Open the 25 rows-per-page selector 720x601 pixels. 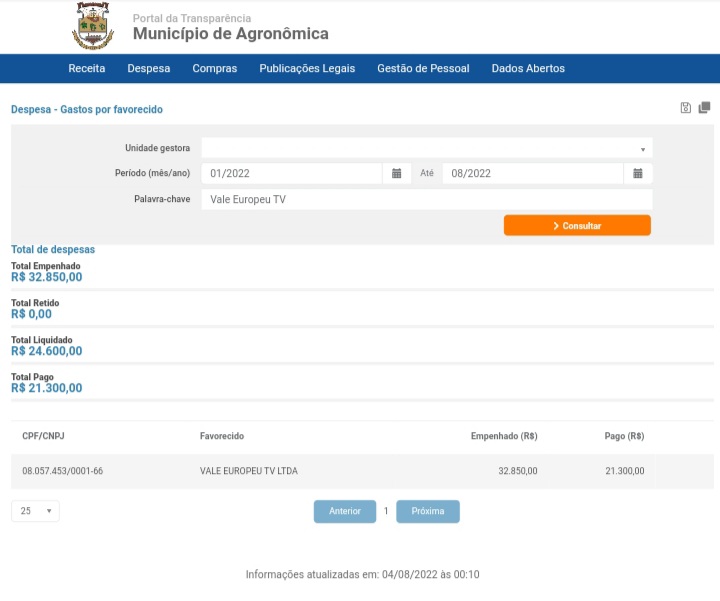[x=35, y=511]
